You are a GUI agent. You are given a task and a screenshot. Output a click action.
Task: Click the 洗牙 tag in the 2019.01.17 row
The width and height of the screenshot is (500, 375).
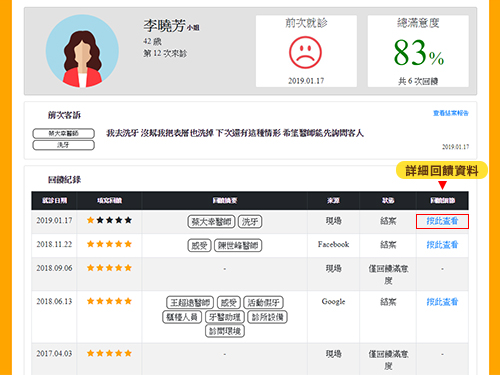[250, 222]
